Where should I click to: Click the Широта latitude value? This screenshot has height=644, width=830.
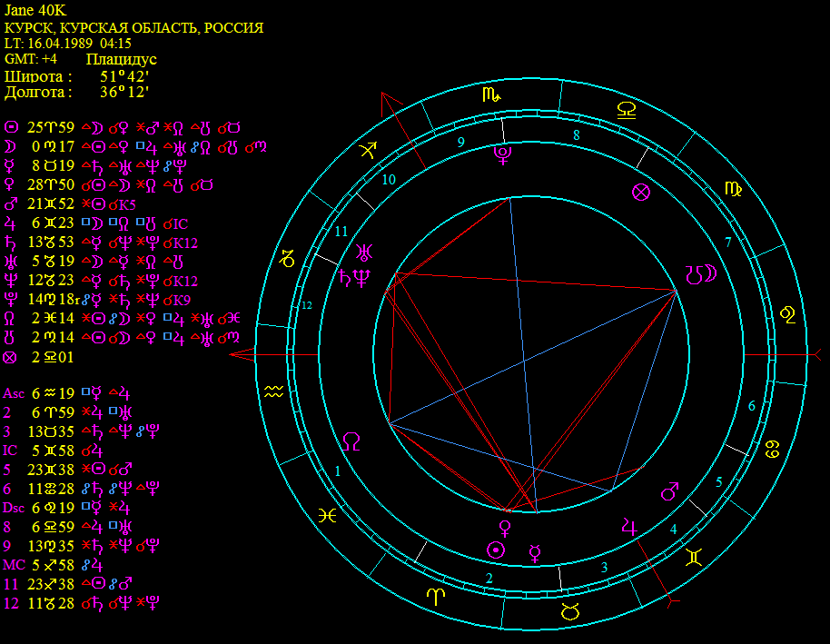tap(124, 75)
